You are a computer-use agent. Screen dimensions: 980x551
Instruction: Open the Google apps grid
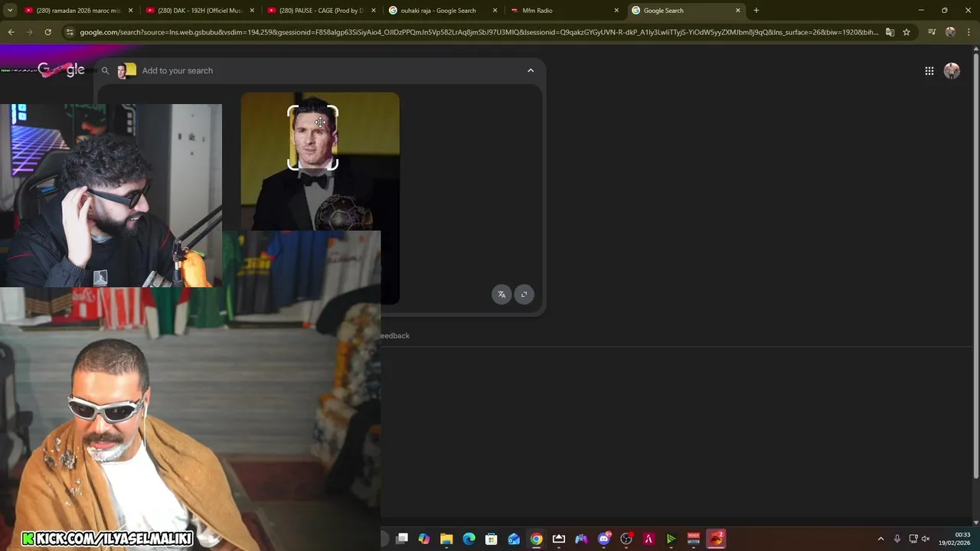coord(929,71)
